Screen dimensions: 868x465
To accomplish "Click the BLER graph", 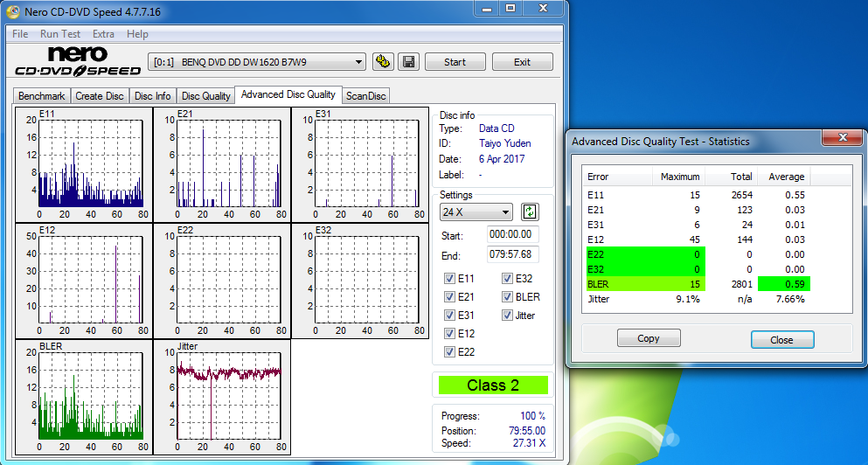I will coord(84,397).
